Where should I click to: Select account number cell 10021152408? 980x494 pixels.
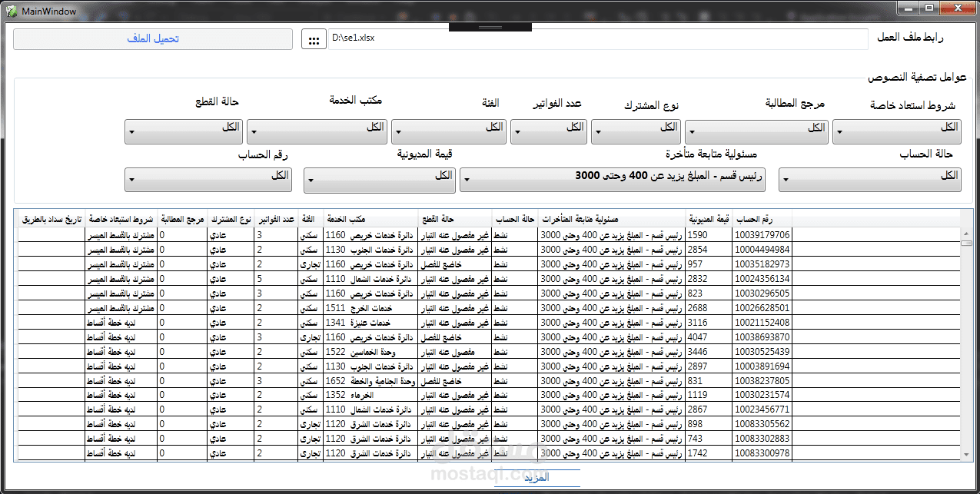pyautogui.click(x=762, y=322)
